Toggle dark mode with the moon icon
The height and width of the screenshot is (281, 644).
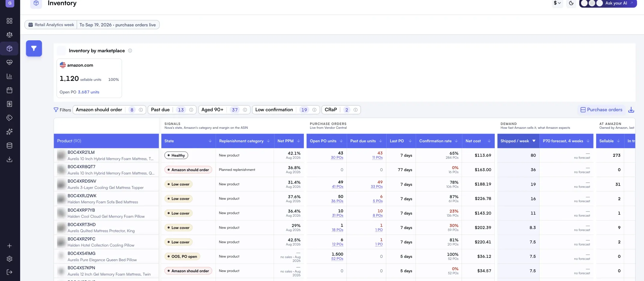click(571, 3)
